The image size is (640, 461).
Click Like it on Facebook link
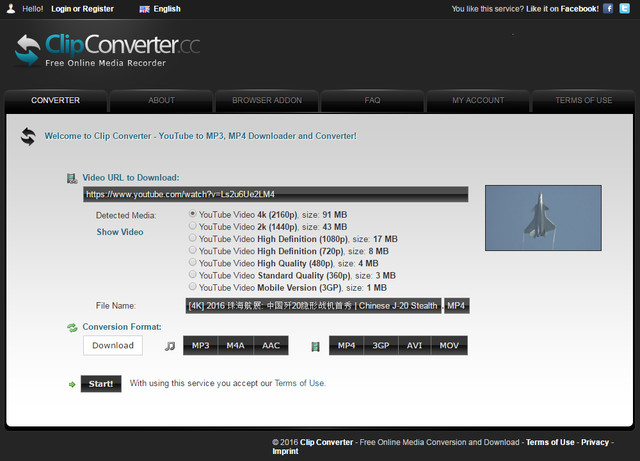562,9
